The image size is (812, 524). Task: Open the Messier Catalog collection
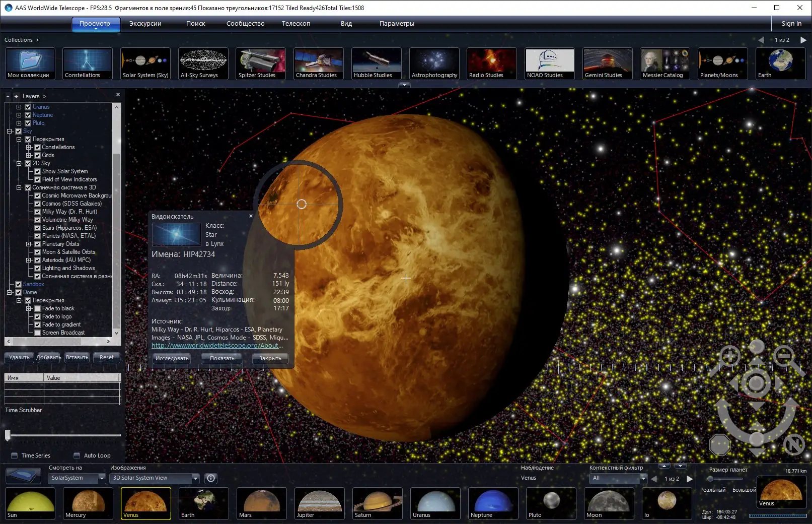(665, 63)
